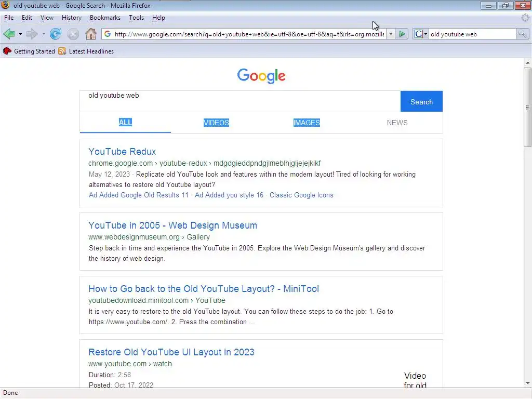Click the Google favicon in the address bar
The image size is (532, 399).
[x=108, y=34]
